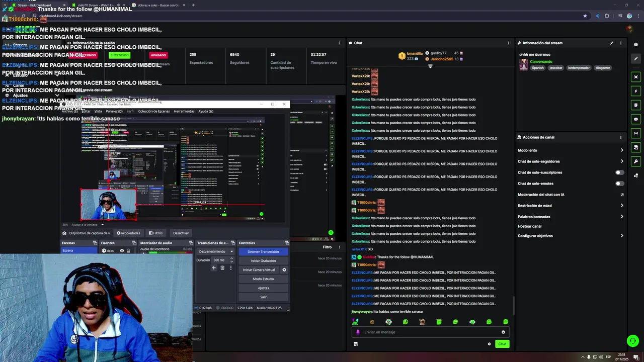Open three-dot menu of Información del stream panel

click(x=621, y=43)
